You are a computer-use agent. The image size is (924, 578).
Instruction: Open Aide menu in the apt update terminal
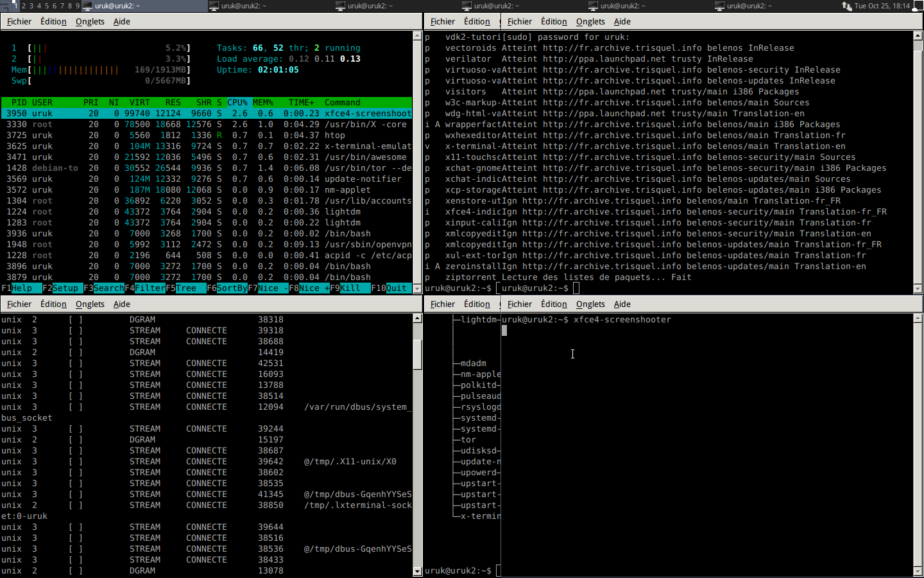(x=622, y=21)
